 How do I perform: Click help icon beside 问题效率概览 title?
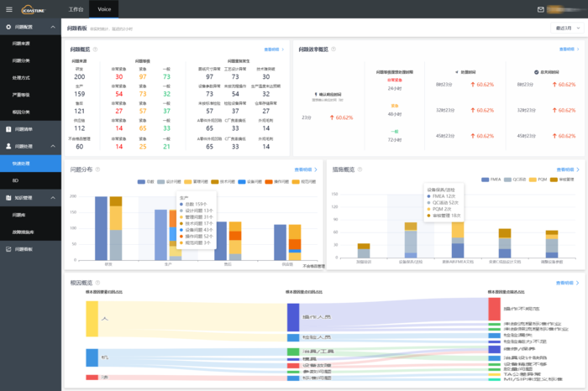tap(333, 50)
